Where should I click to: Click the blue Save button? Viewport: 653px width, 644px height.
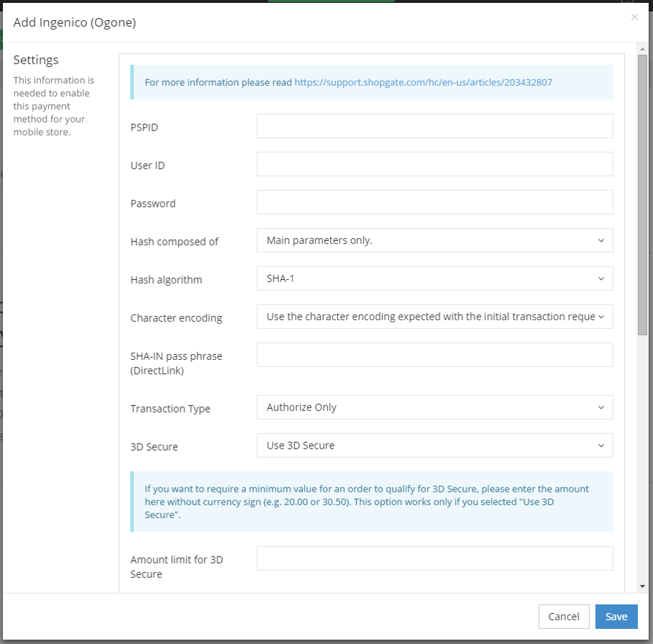pyautogui.click(x=616, y=617)
